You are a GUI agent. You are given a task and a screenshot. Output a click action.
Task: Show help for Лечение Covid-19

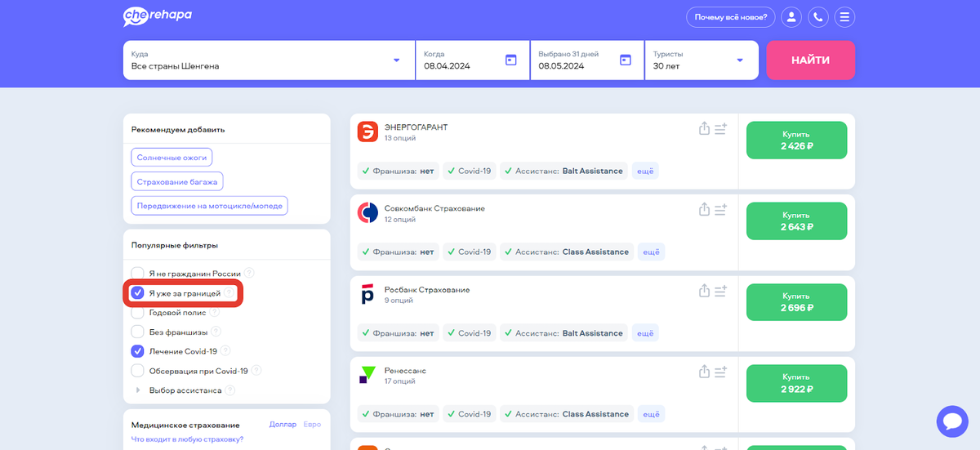[226, 351]
